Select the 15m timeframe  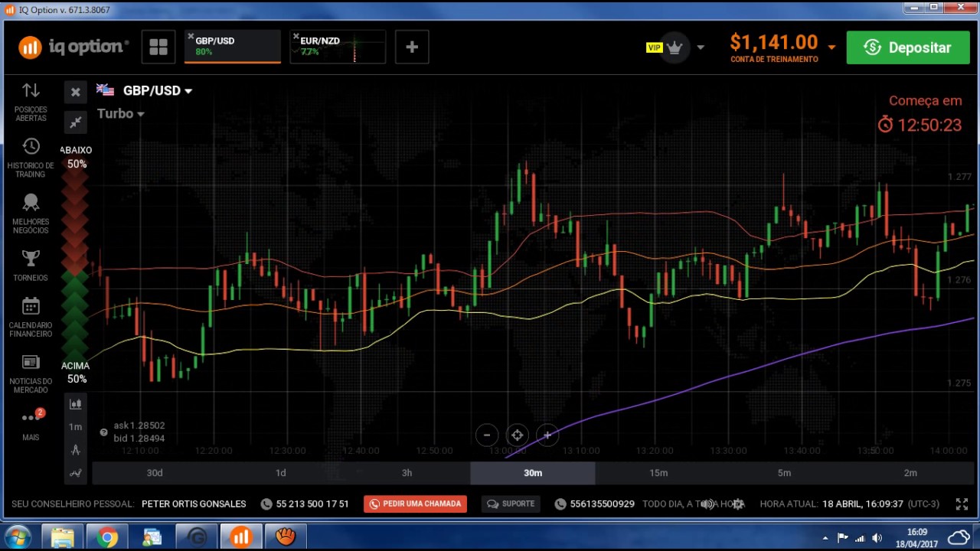(x=658, y=473)
